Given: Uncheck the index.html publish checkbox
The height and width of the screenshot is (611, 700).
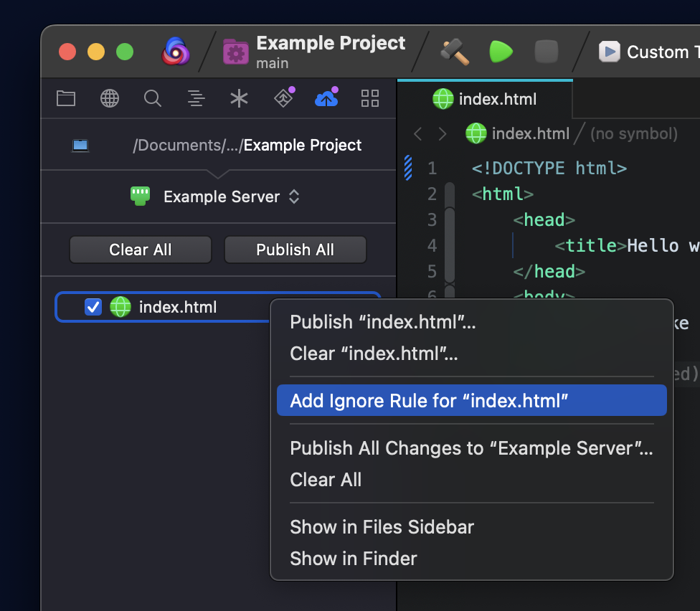Looking at the screenshot, I should (93, 307).
